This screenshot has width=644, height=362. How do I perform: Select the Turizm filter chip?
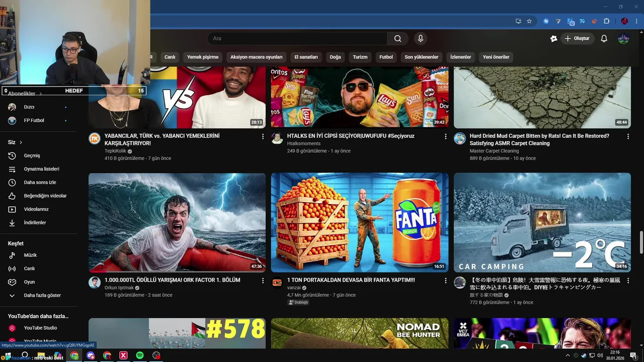(360, 57)
